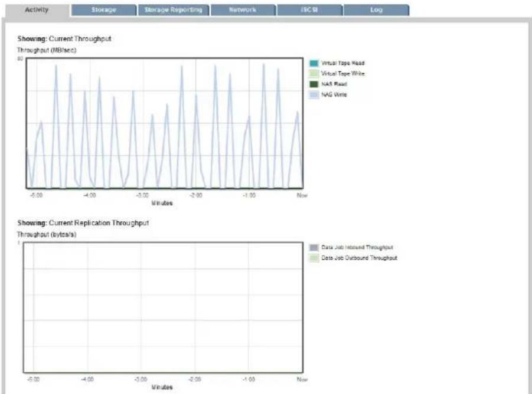The image size is (532, 394).
Task: Click inside the Current Throughput chart area
Action: point(165,123)
